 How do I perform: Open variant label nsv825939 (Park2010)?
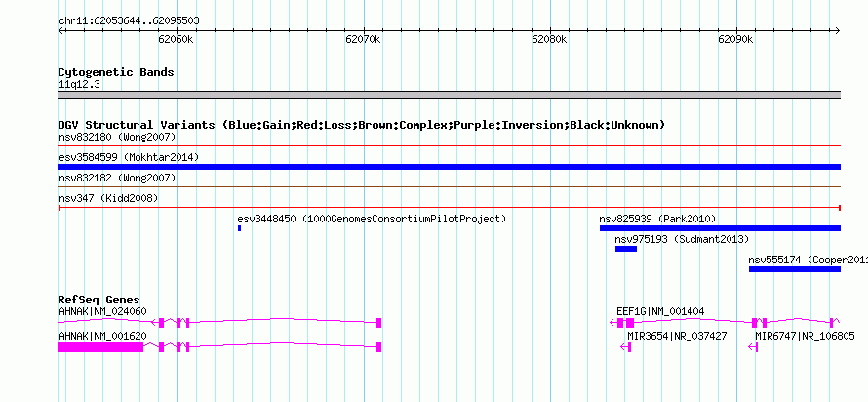(657, 219)
